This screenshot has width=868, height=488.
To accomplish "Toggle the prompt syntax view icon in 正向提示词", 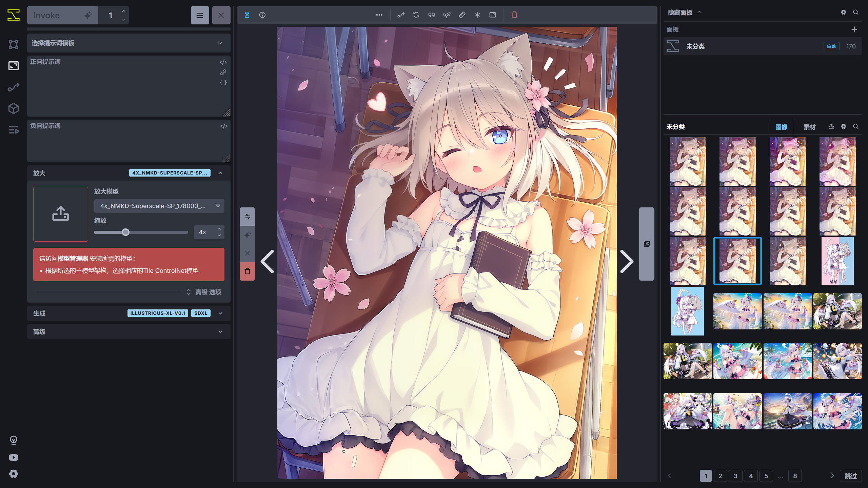I will pos(223,62).
